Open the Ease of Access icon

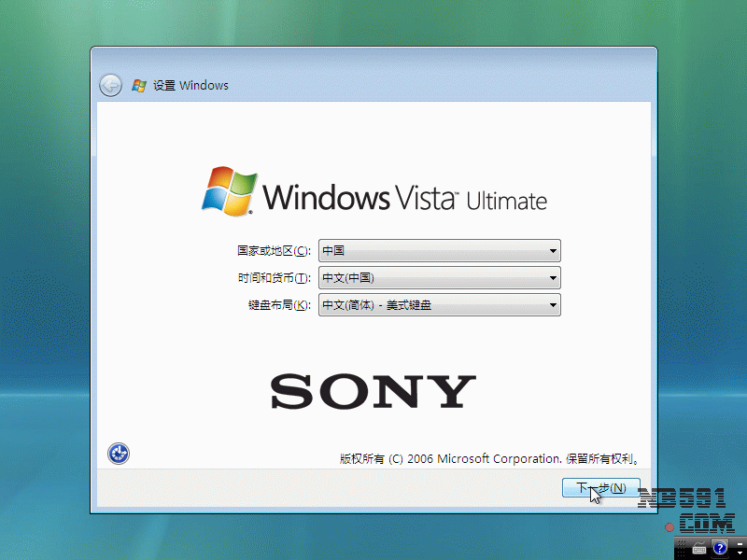(119, 454)
